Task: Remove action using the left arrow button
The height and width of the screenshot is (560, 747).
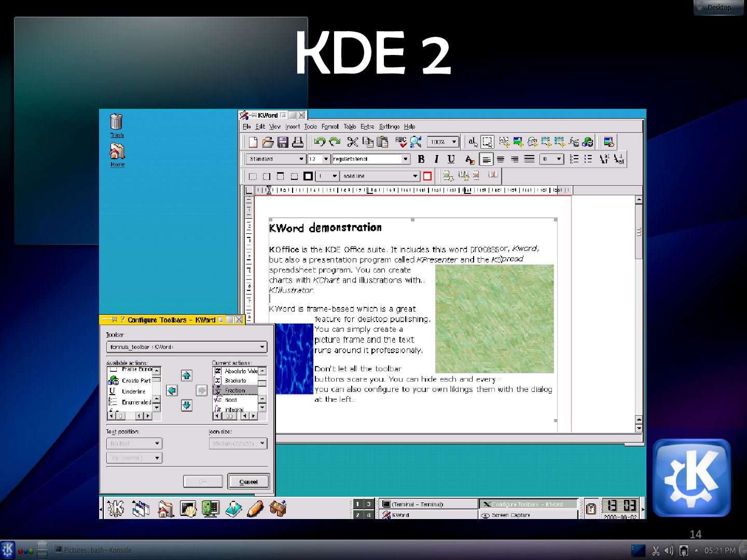Action: (x=172, y=390)
